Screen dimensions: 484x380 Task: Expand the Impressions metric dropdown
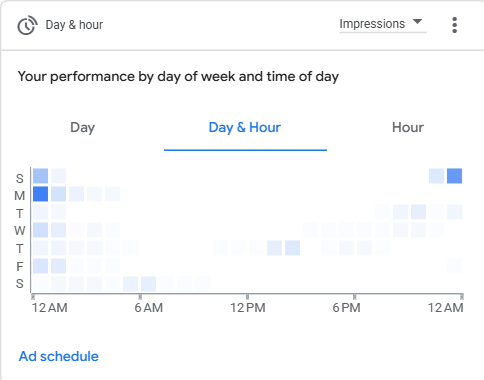click(x=382, y=24)
